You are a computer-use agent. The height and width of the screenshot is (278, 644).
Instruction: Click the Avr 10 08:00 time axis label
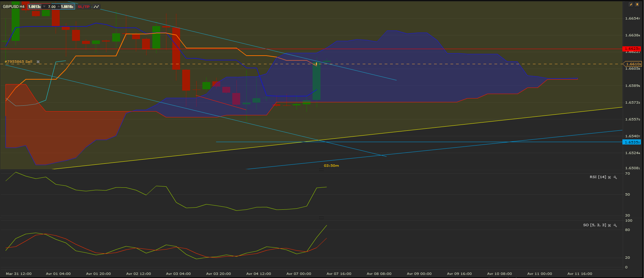click(500, 274)
